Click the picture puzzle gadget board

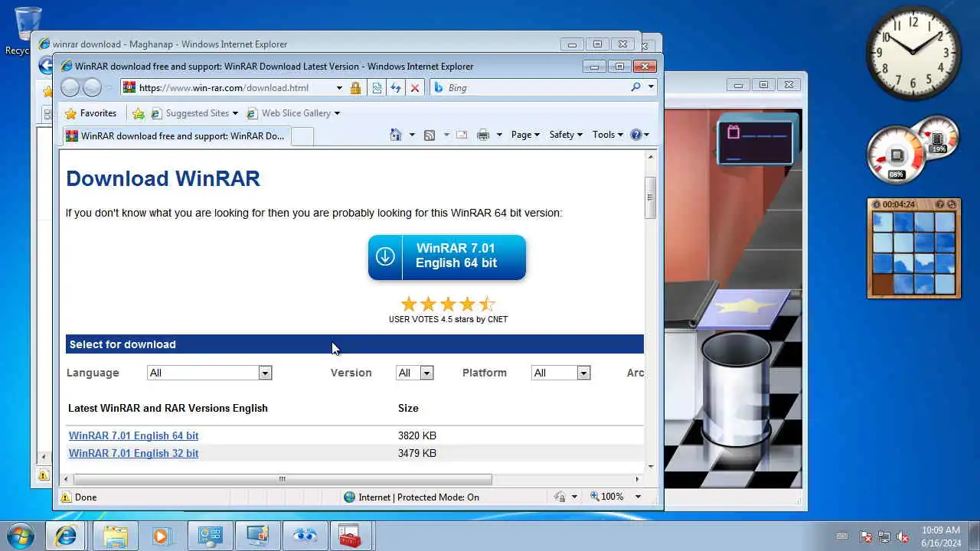click(x=914, y=254)
